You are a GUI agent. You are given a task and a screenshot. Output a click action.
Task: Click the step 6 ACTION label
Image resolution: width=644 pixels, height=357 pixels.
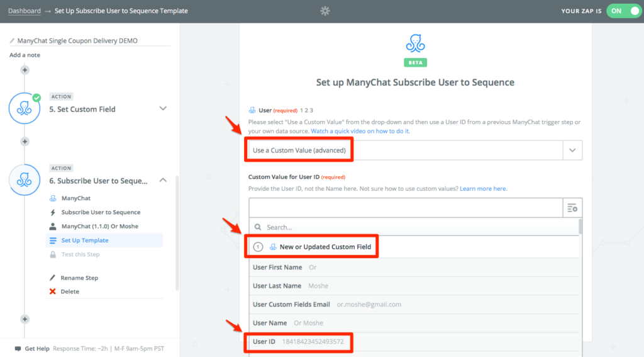pos(61,168)
